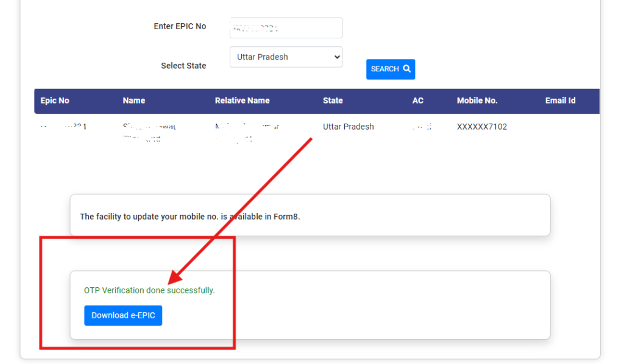Select the Mobile No. column header

tap(477, 100)
